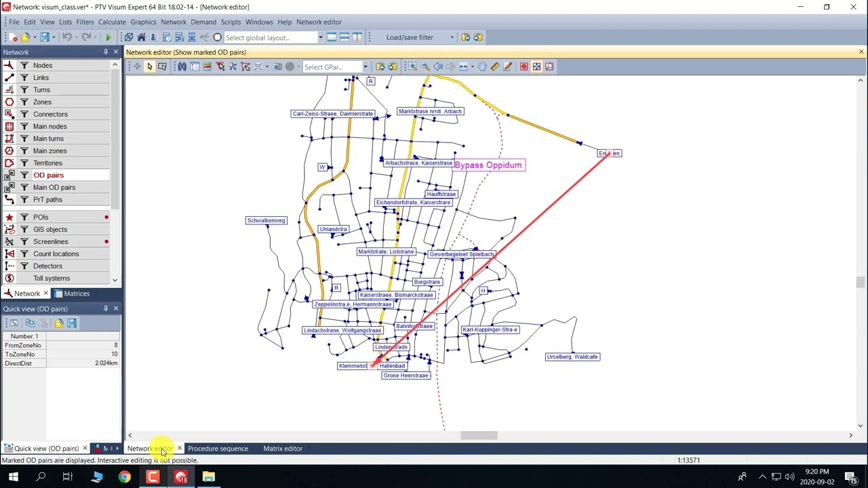The height and width of the screenshot is (488, 868).
Task: Click the Open version folder icon in main toolbar
Action: coord(25,37)
